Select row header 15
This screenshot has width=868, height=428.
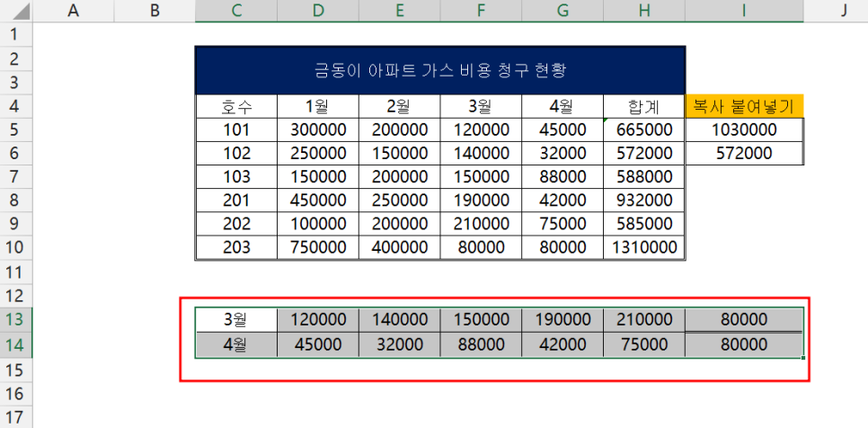[x=16, y=370]
